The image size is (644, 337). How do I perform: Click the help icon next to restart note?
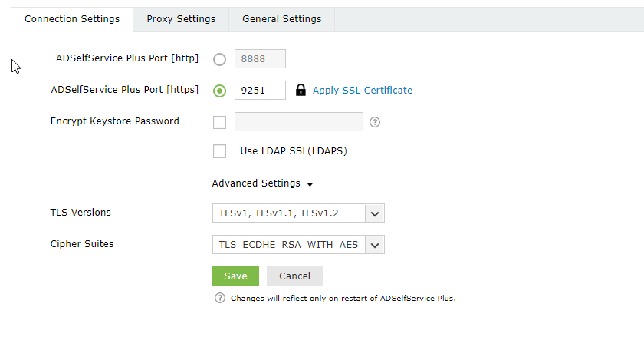coord(220,298)
